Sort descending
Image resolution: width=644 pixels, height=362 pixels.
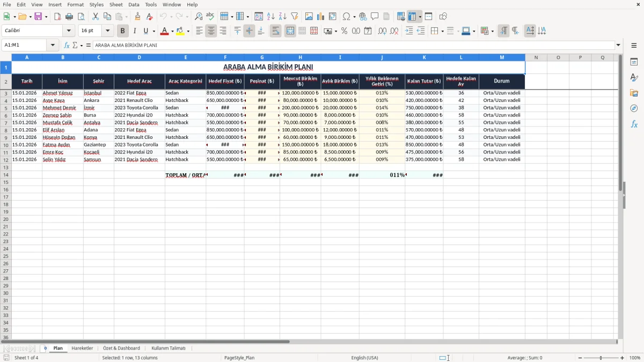click(283, 17)
